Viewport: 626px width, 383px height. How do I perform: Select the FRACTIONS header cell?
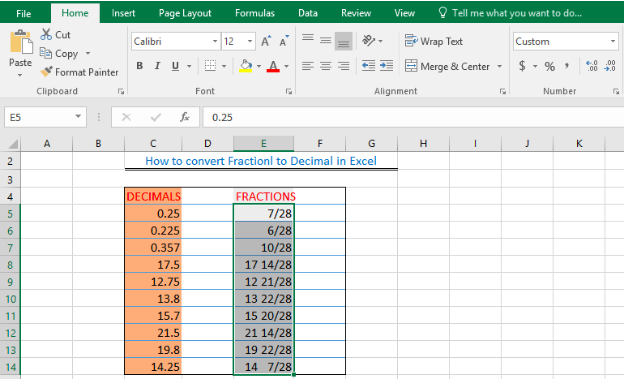coord(264,196)
